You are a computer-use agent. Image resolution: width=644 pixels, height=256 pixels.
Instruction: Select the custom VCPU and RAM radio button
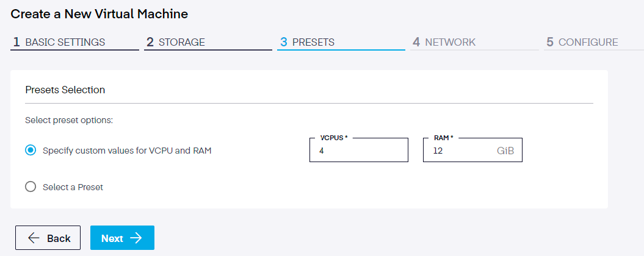(x=31, y=151)
